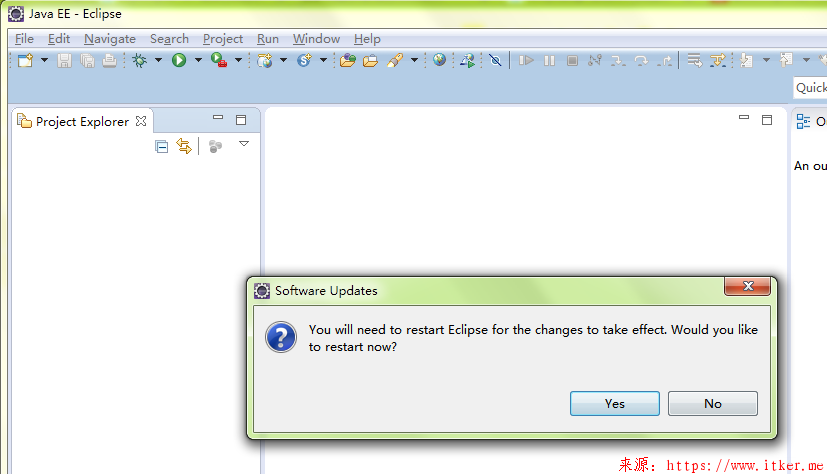Click the New Servlet icon
Image resolution: width=827 pixels, height=474 pixels.
pos(304,61)
